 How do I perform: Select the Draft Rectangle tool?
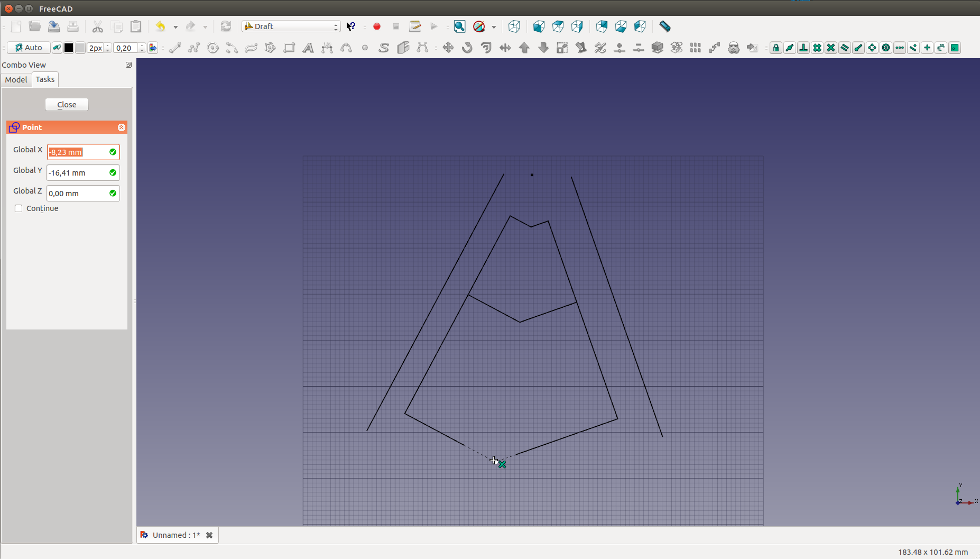pyautogui.click(x=289, y=48)
